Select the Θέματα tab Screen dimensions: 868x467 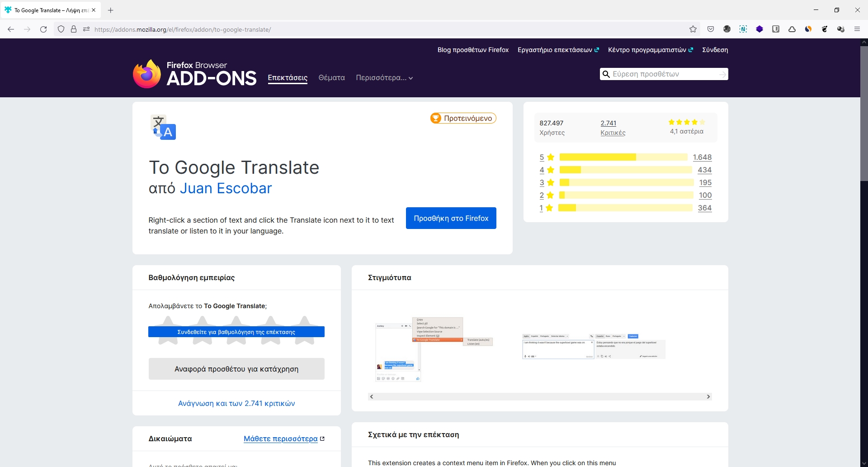(331, 78)
